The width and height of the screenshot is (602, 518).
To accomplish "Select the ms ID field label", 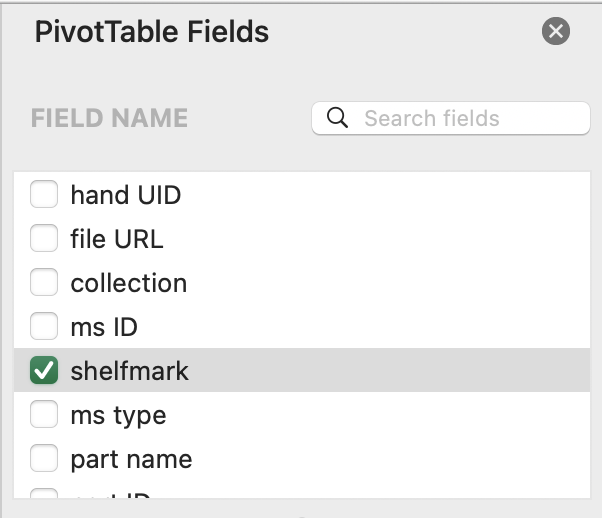I will pyautogui.click(x=104, y=327).
